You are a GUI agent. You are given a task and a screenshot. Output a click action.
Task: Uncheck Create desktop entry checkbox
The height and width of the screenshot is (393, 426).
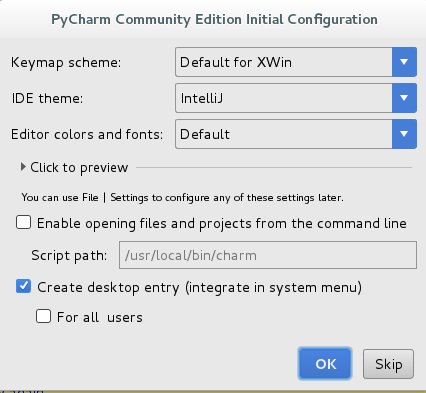tap(24, 286)
